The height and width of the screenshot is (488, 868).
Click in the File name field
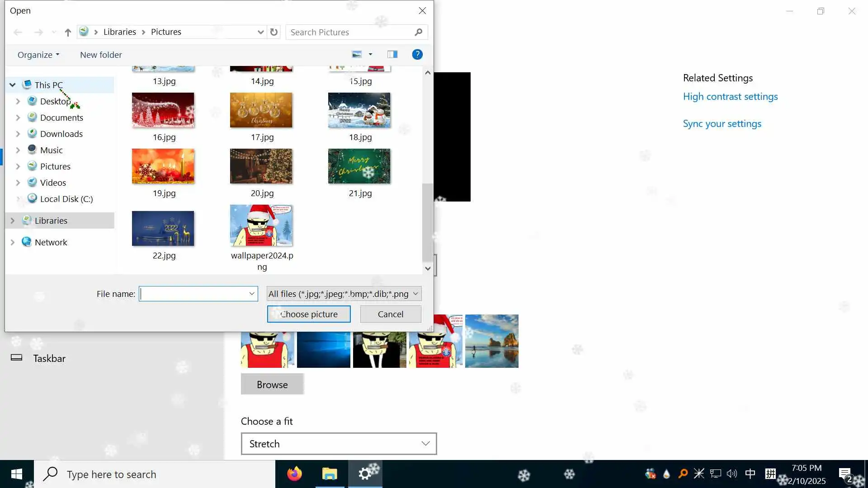(193, 294)
